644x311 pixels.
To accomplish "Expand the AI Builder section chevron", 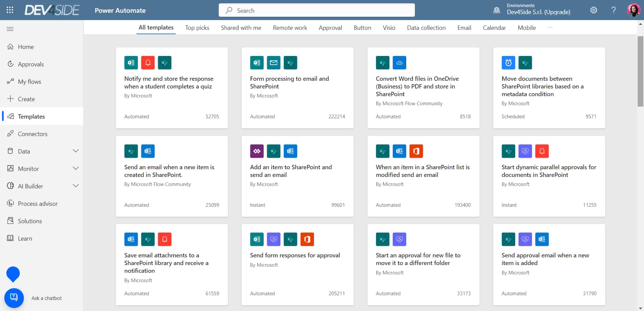I will click(x=76, y=186).
